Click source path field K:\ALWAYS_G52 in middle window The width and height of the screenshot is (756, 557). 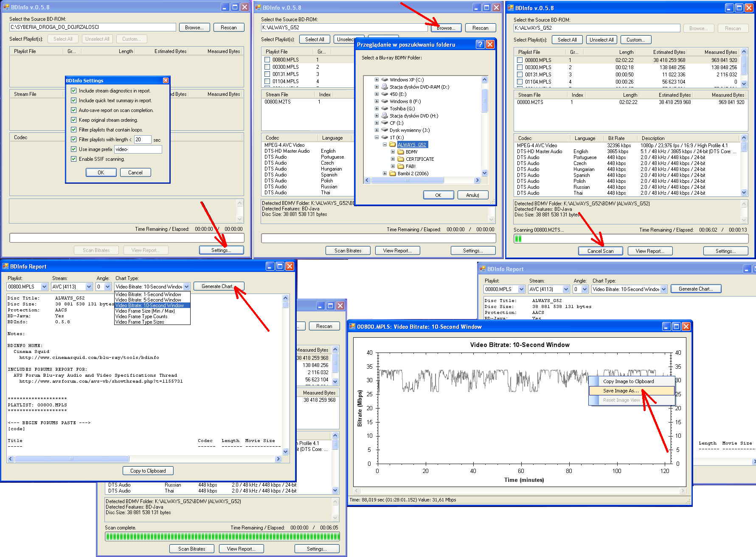click(x=344, y=28)
